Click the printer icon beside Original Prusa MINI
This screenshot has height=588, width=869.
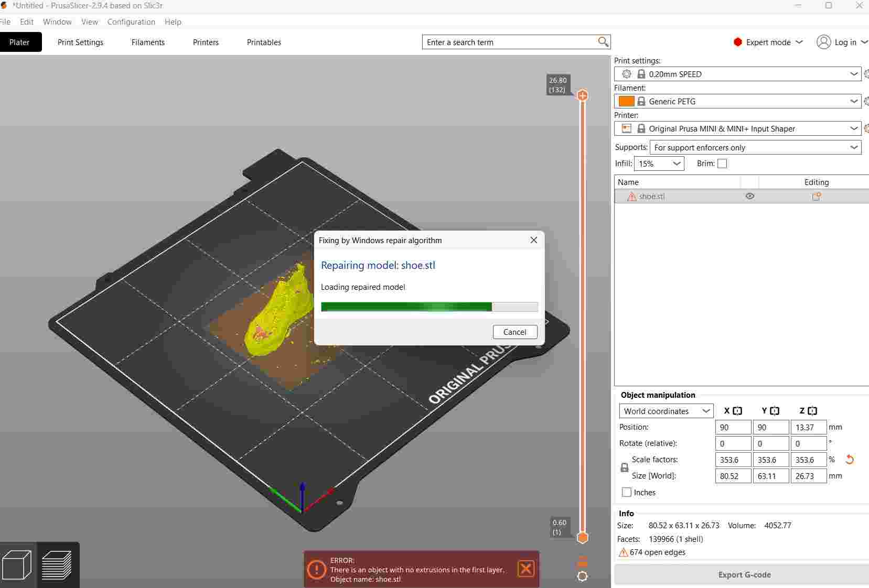click(x=627, y=128)
